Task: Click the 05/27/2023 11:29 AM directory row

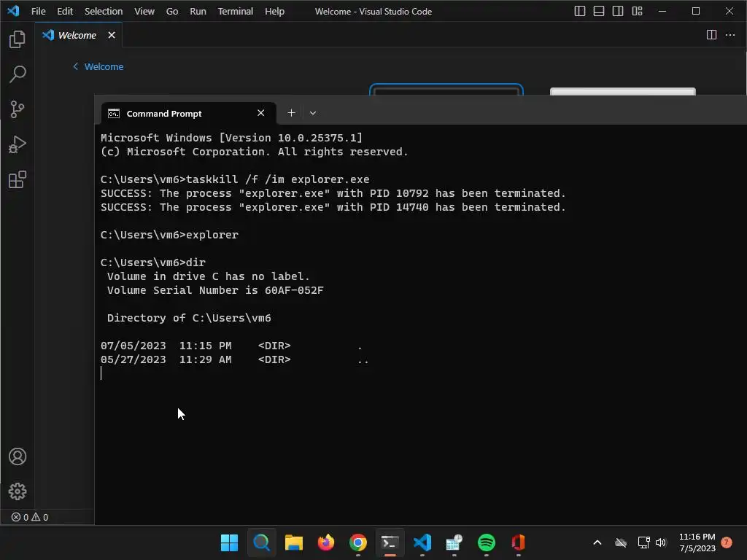Action: point(234,359)
